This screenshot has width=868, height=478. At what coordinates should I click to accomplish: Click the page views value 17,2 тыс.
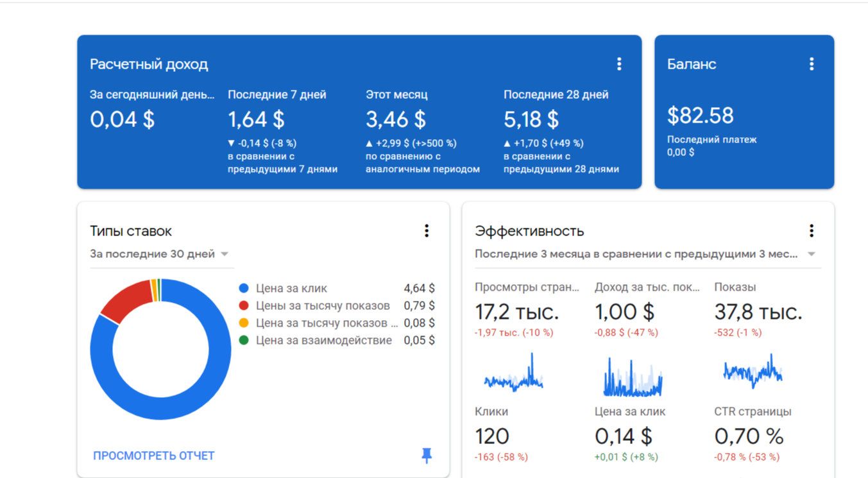coord(517,312)
